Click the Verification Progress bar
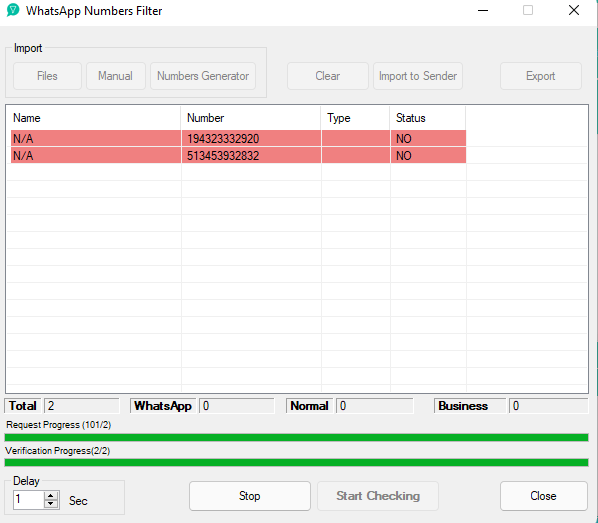 tap(296, 463)
